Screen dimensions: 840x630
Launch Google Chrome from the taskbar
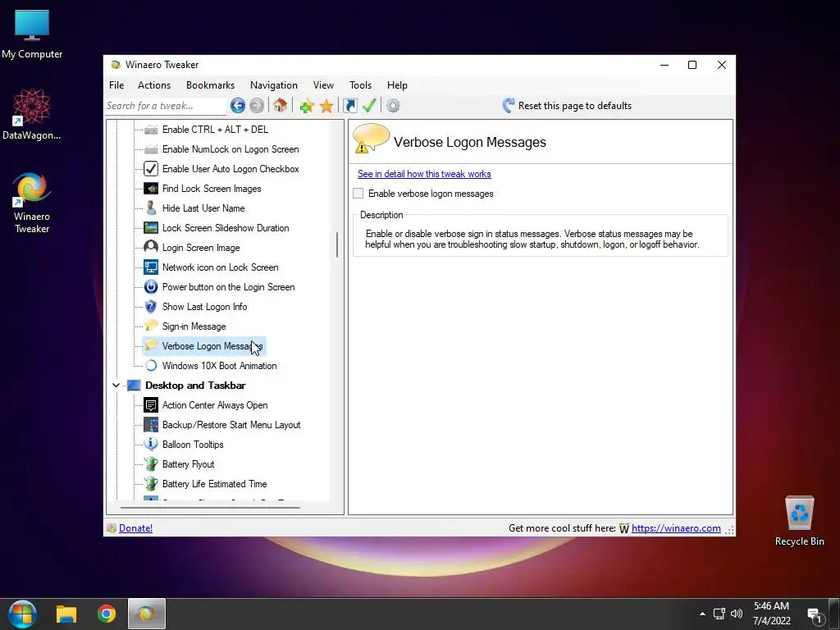[107, 614]
